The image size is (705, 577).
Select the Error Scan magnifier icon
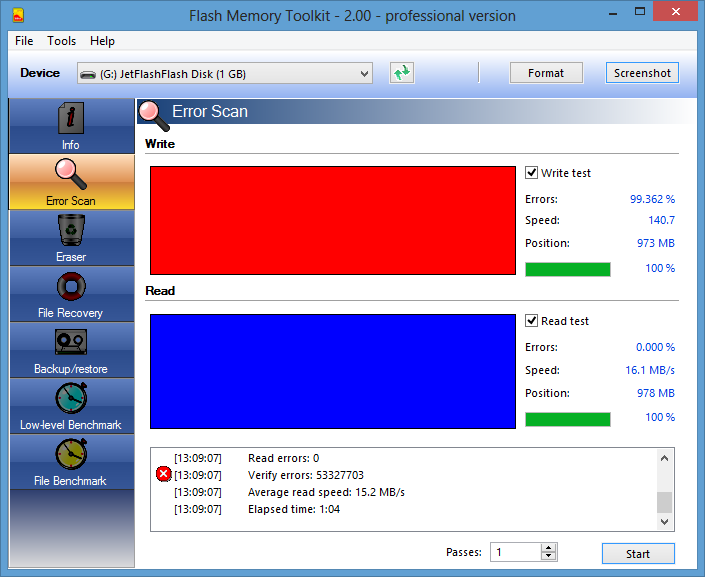(70, 175)
